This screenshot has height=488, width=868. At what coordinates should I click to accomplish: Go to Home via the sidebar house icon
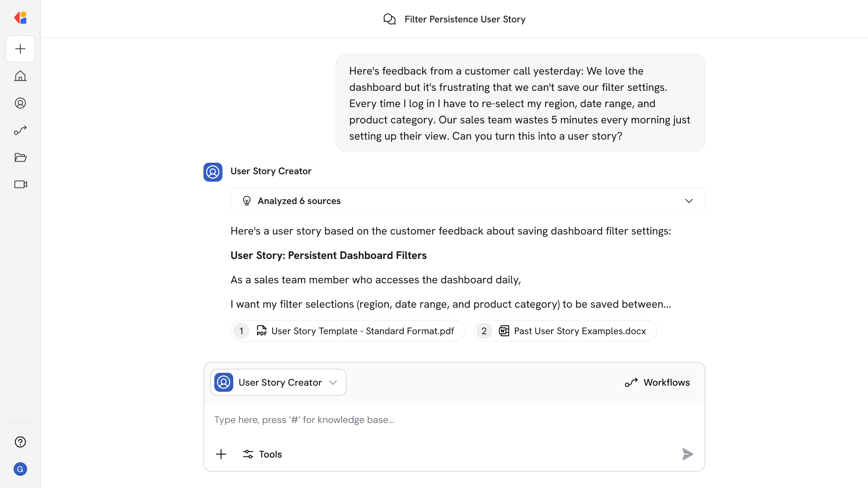20,76
